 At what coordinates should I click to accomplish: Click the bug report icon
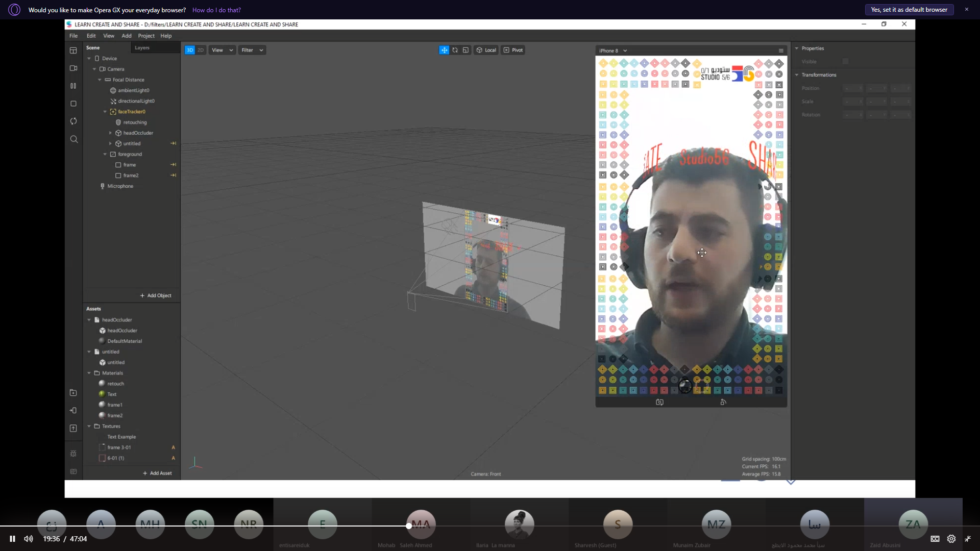(73, 454)
